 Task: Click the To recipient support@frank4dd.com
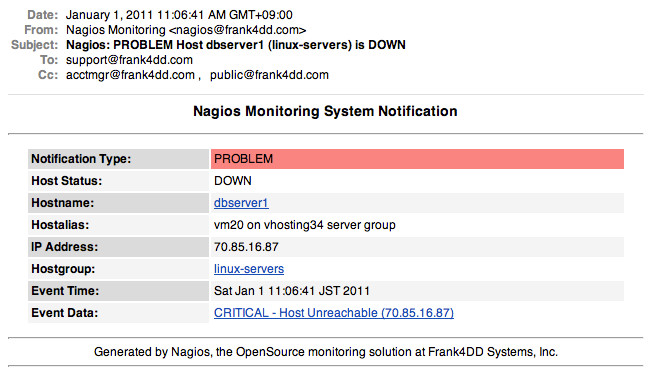click(x=129, y=60)
